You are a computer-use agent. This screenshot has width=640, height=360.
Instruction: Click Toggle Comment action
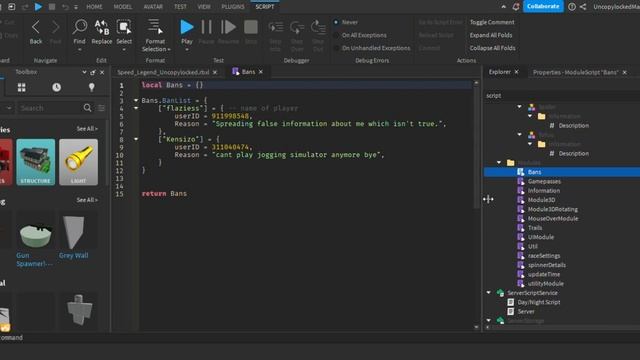(x=492, y=22)
